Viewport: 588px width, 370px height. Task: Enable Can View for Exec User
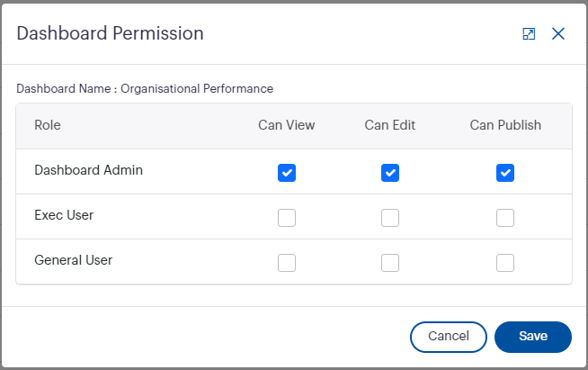pos(287,218)
